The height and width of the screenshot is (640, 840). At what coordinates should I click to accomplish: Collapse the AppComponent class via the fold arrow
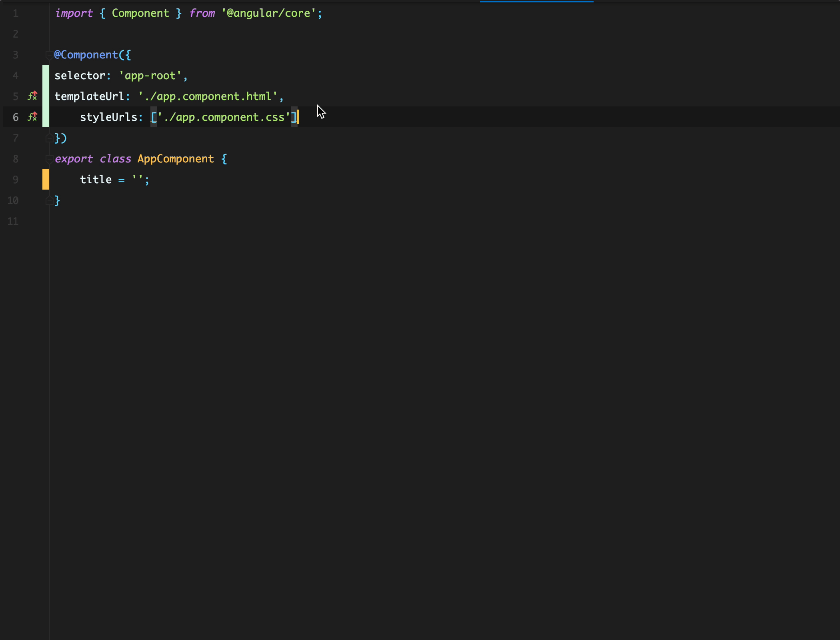coord(49,159)
